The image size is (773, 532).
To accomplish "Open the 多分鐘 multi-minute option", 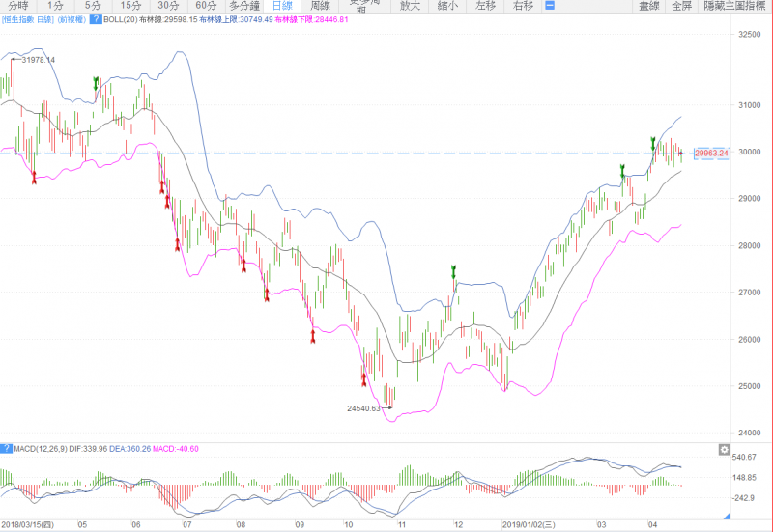I will (x=245, y=5).
